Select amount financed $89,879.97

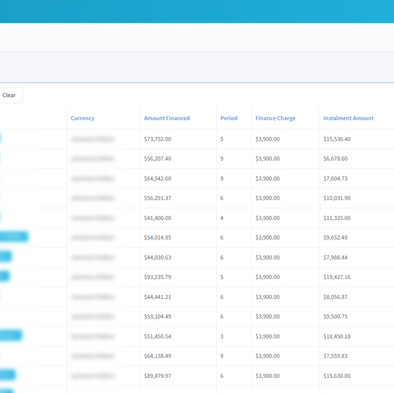[157, 376]
